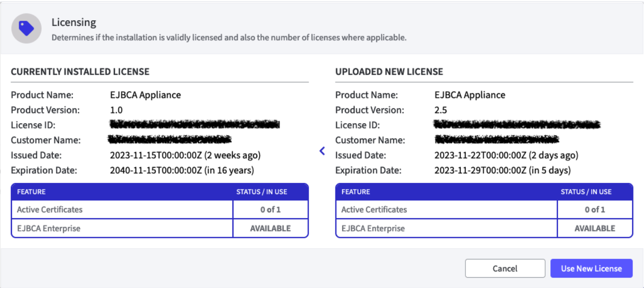Click the licensing description sentence
The height and width of the screenshot is (288, 644).
(x=229, y=38)
